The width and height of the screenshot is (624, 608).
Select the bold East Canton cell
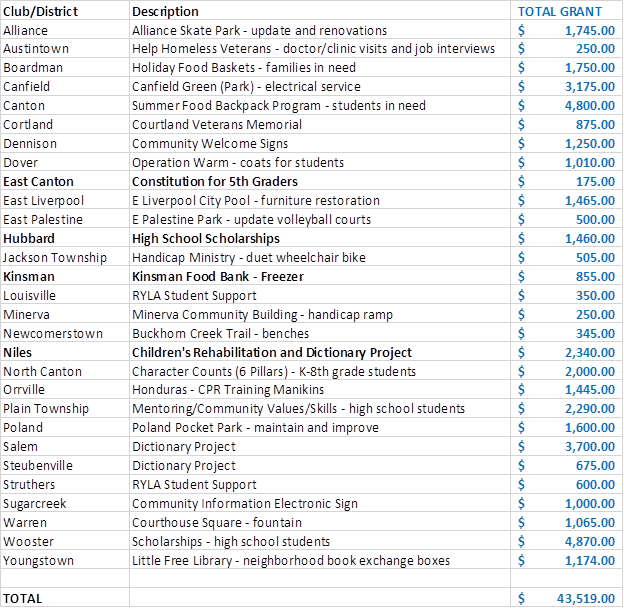38,182
